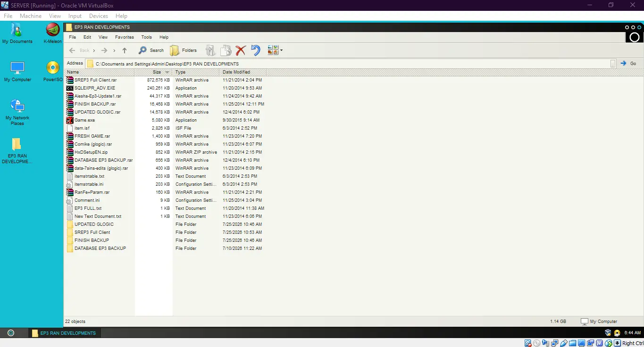Open the VirtualBox Machine menu
This screenshot has height=347, width=644.
pyautogui.click(x=31, y=16)
